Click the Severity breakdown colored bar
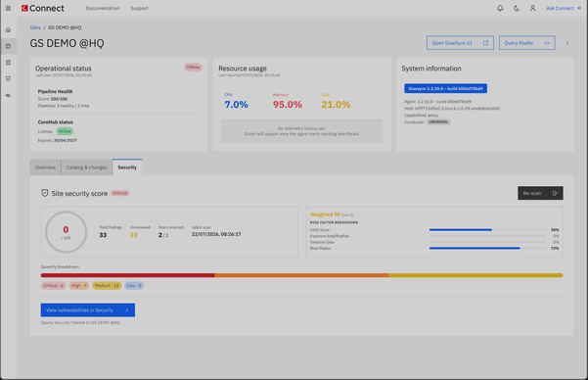Screen dimensions: 588x380 point(302,275)
